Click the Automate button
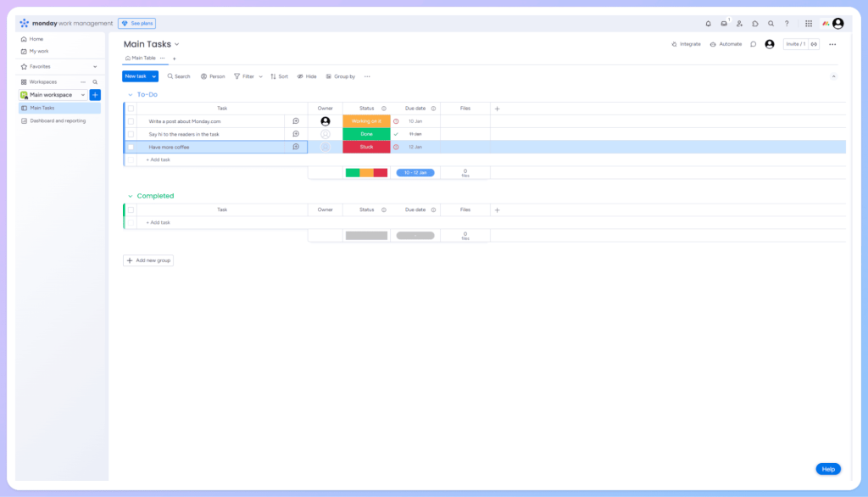 pos(726,44)
